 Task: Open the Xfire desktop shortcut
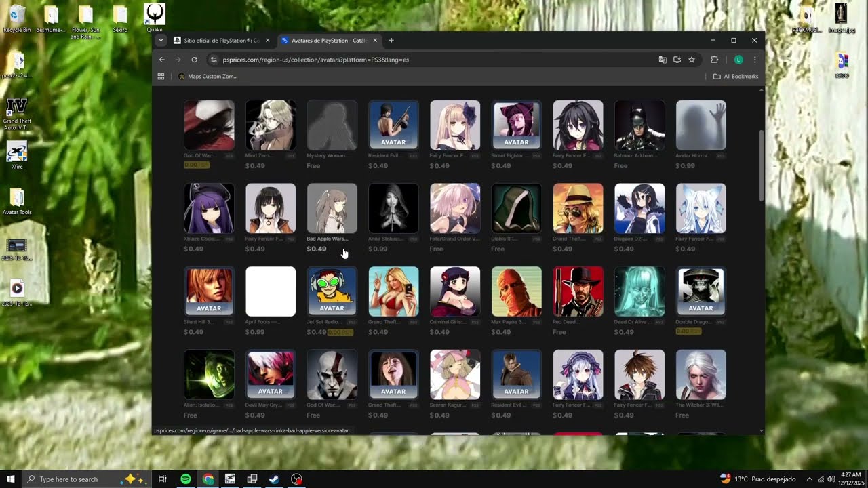pyautogui.click(x=17, y=156)
